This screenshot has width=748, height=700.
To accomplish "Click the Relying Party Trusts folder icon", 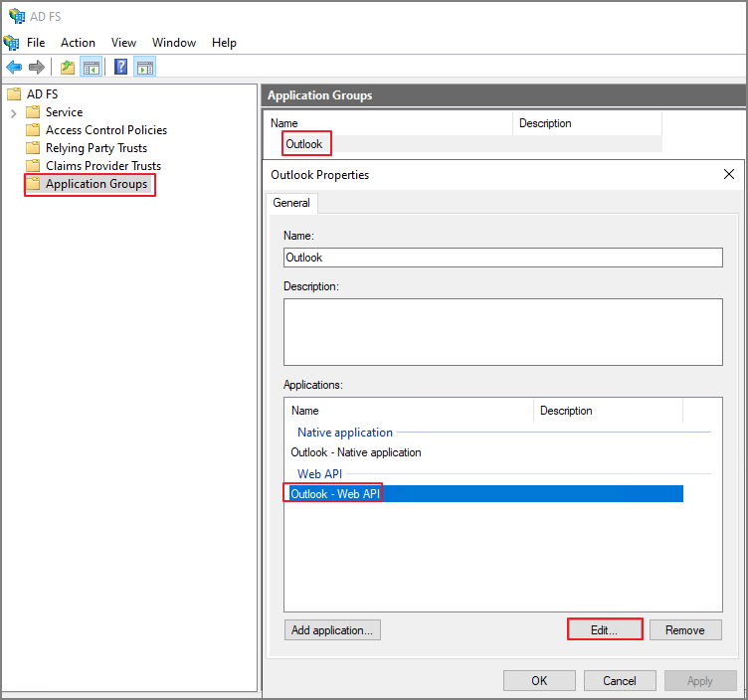I will click(x=33, y=148).
